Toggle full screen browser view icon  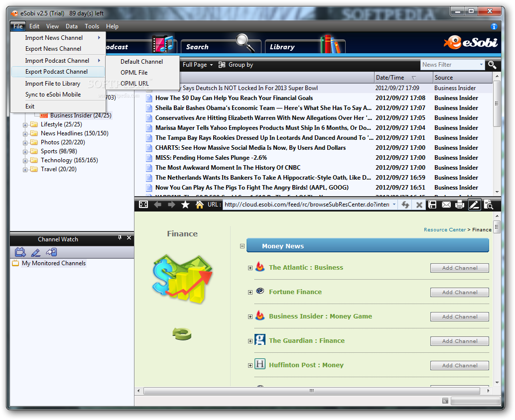click(x=143, y=205)
